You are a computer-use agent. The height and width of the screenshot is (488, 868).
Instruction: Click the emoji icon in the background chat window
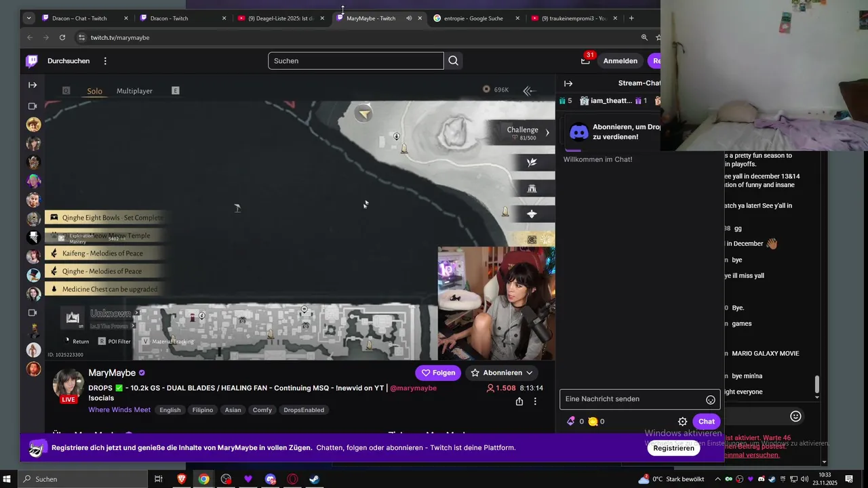pos(796,416)
